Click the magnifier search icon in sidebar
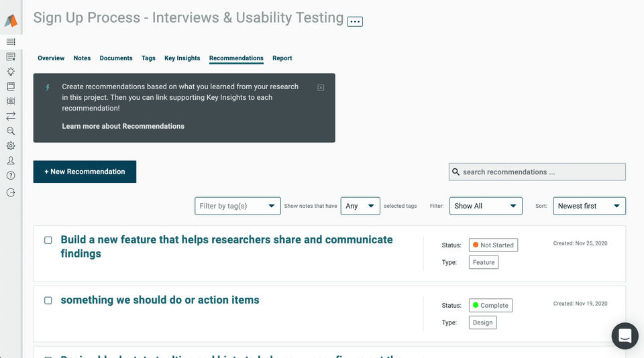 point(11,131)
